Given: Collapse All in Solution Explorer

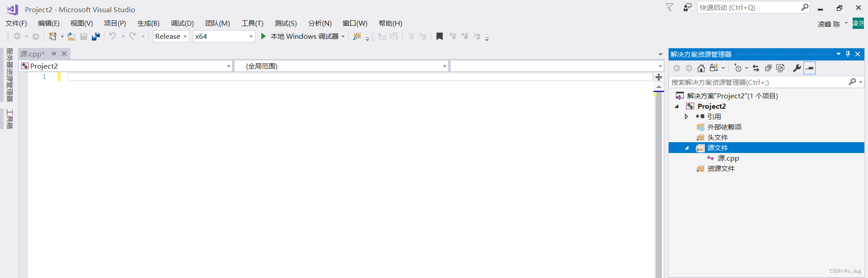Looking at the screenshot, I should (x=768, y=68).
